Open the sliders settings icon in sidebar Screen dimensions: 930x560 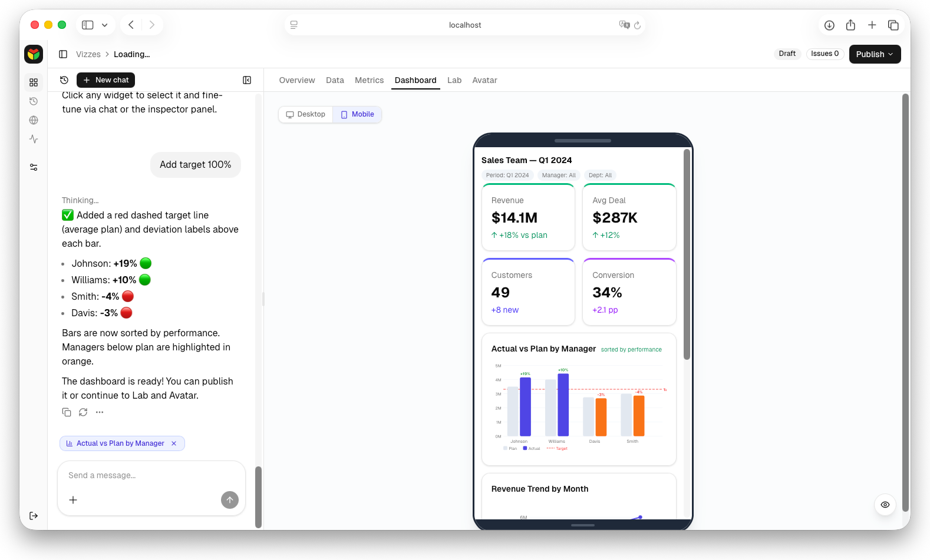coord(34,168)
